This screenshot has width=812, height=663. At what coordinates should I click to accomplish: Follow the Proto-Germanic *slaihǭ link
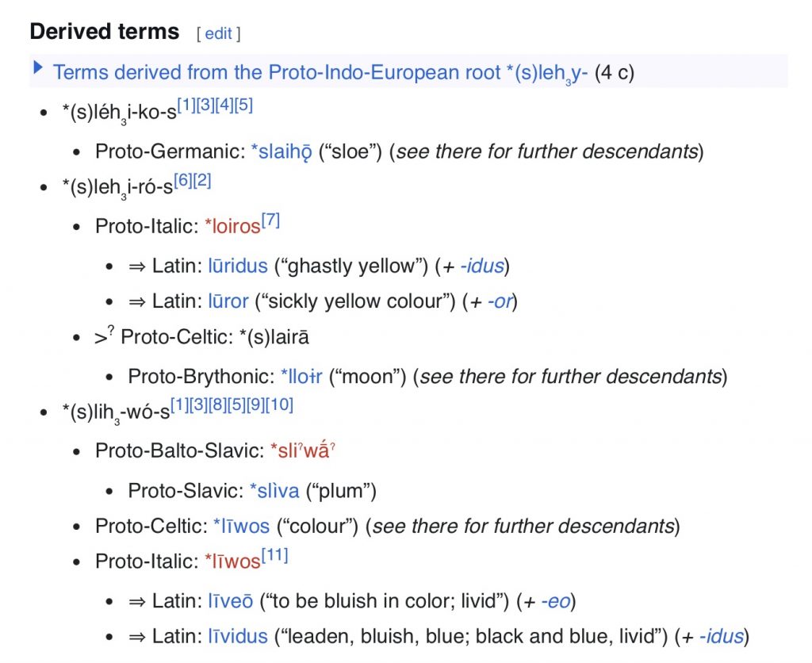point(282,151)
